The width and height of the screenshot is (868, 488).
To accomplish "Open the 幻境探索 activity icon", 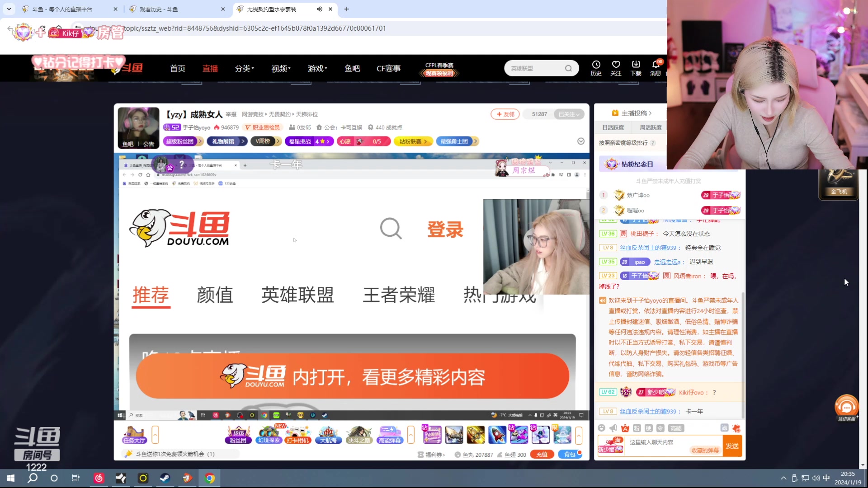I will click(269, 435).
